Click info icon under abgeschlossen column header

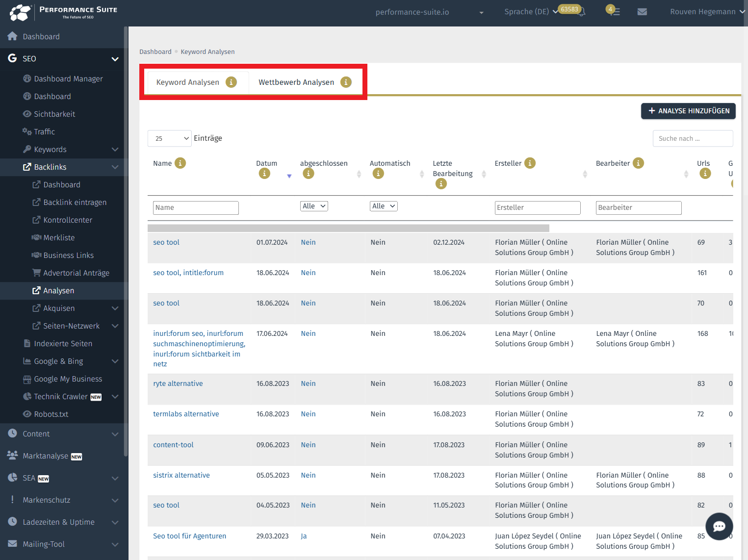point(308,174)
